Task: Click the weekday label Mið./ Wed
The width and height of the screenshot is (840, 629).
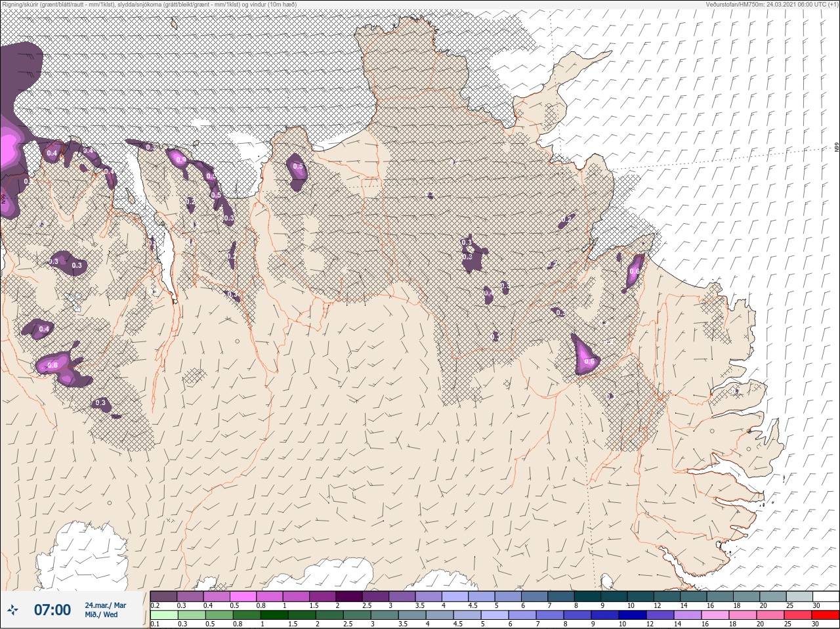Action: 101,615
